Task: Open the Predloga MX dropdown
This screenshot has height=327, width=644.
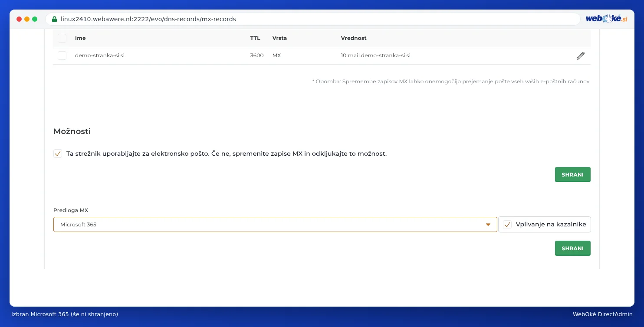Action: (x=275, y=225)
